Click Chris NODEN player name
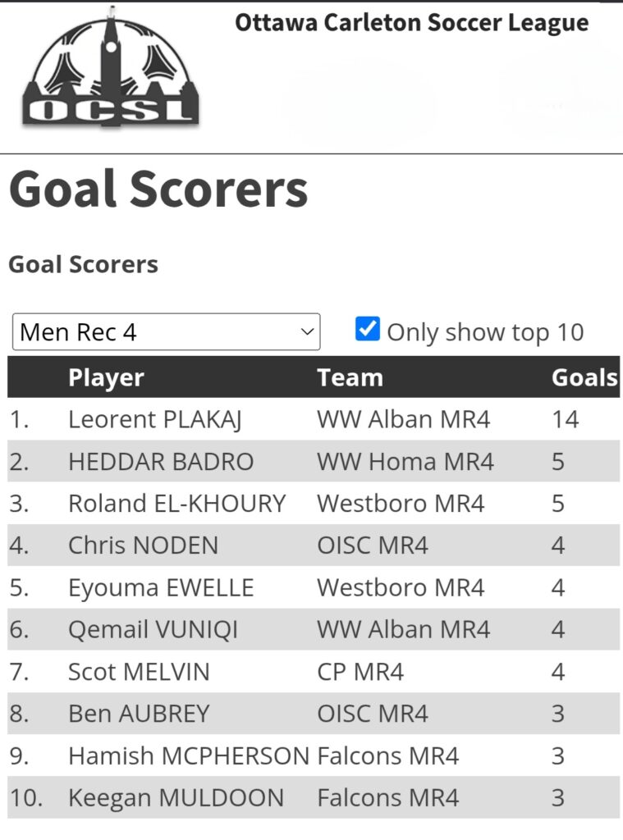The height and width of the screenshot is (840, 623). (143, 546)
